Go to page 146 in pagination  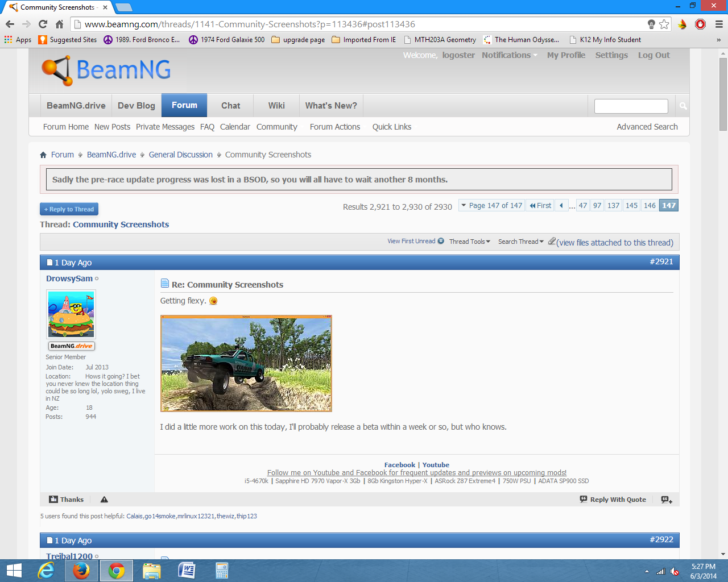pyautogui.click(x=650, y=206)
